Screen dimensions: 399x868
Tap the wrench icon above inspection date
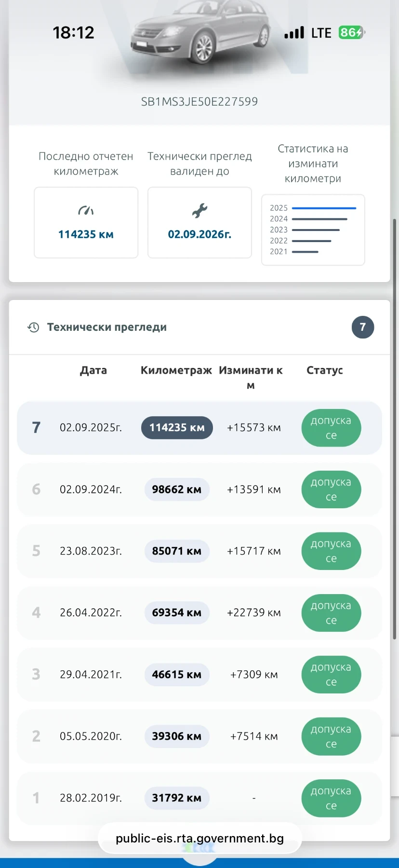pos(199,210)
